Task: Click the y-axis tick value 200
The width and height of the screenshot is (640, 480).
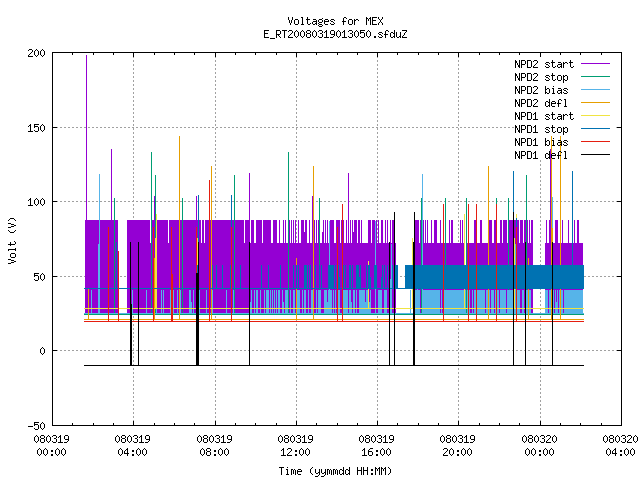Action: pyautogui.click(x=36, y=53)
